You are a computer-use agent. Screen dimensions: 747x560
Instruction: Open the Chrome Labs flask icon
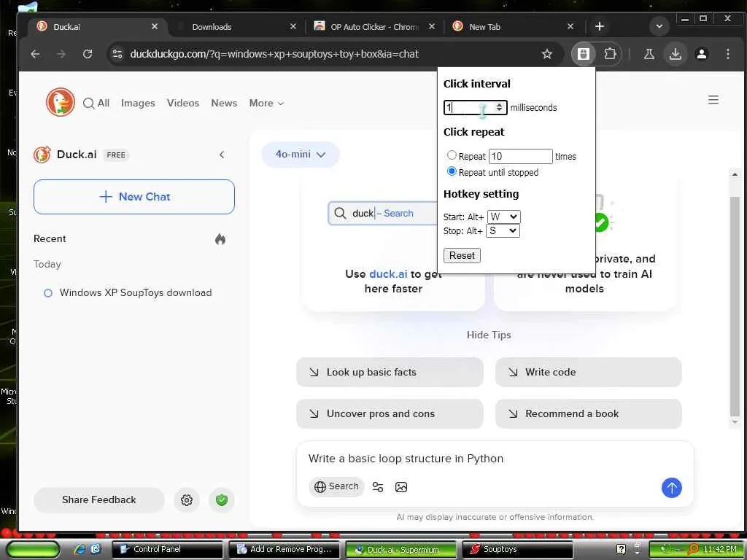pos(649,54)
